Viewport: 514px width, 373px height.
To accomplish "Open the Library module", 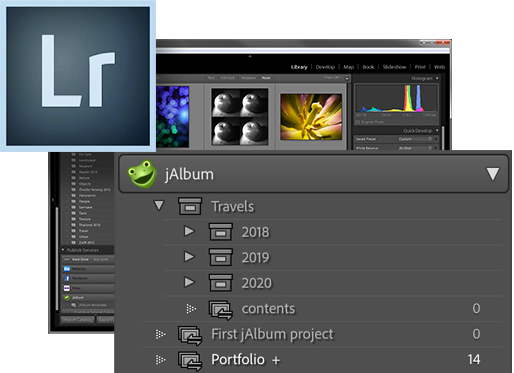I will click(x=299, y=67).
